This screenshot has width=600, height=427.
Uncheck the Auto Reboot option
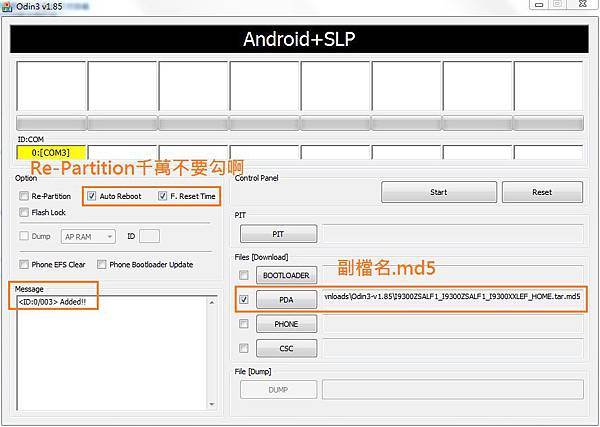point(91,196)
